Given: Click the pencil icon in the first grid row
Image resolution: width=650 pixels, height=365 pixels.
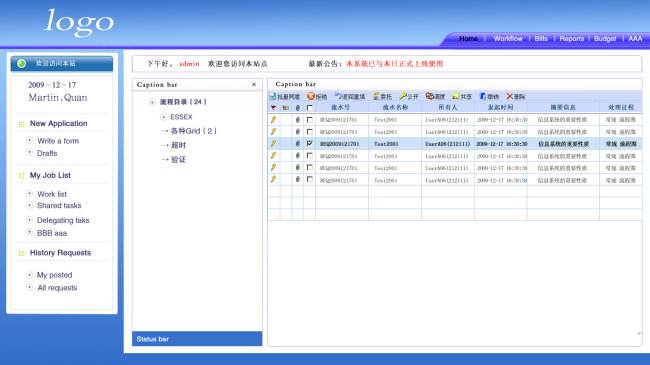Looking at the screenshot, I should 274,119.
